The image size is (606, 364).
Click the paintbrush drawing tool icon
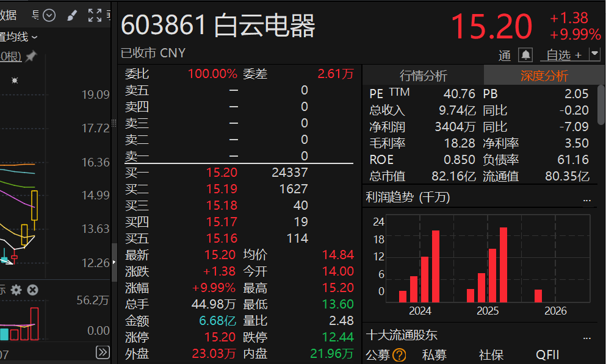pyautogui.click(x=72, y=15)
